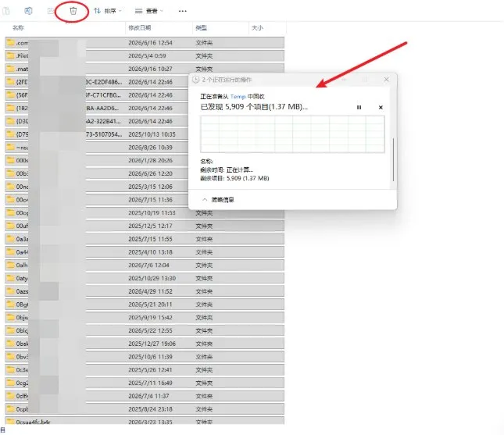Click the date 2026/5/22 12:55

tap(151, 330)
